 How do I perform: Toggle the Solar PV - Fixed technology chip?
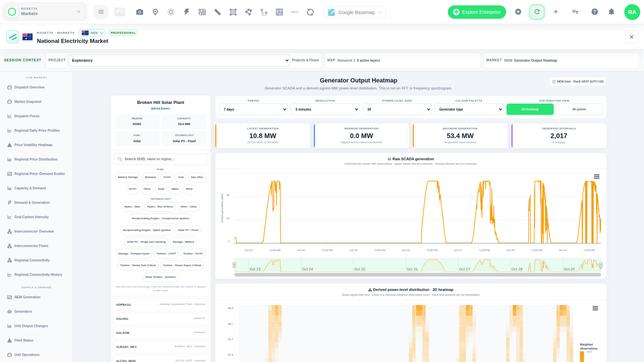point(188,230)
